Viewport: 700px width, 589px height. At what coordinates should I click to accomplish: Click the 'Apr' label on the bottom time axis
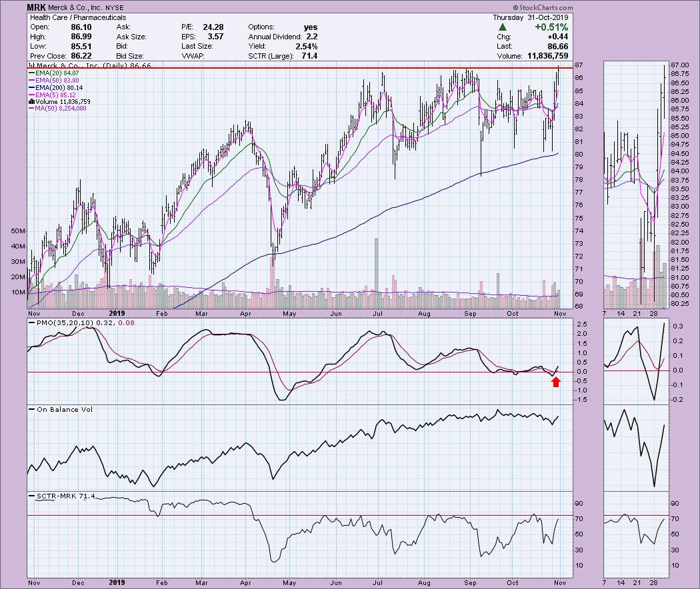point(245,583)
